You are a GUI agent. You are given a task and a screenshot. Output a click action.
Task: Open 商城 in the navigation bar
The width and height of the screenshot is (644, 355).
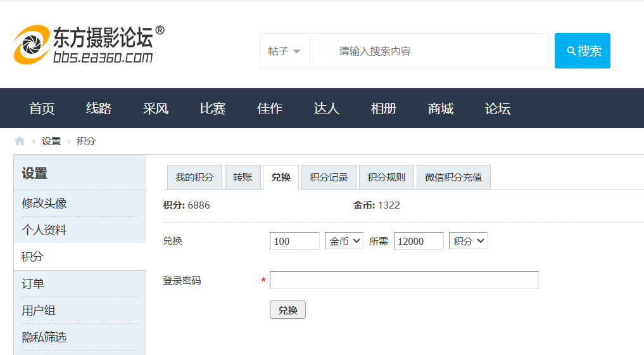click(x=441, y=108)
